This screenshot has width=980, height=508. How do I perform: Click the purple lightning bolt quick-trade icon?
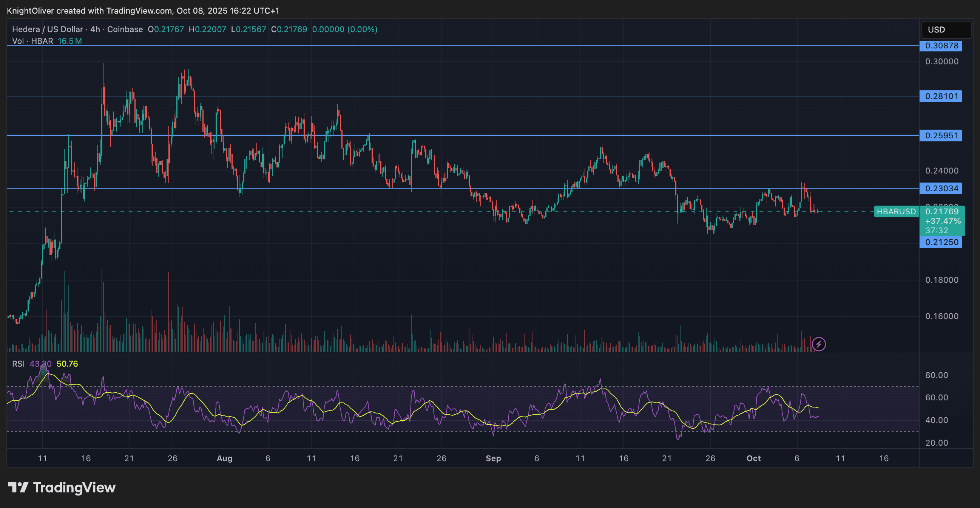(819, 344)
